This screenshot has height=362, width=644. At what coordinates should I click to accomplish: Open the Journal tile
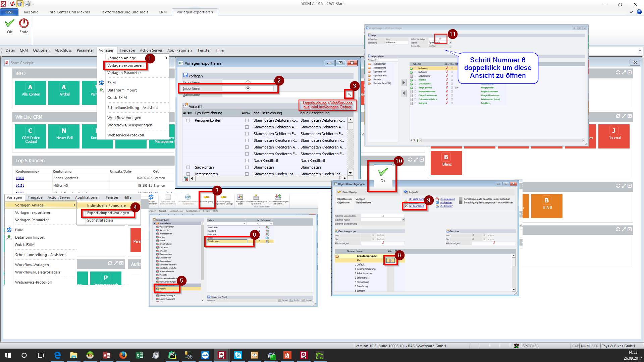point(614,136)
